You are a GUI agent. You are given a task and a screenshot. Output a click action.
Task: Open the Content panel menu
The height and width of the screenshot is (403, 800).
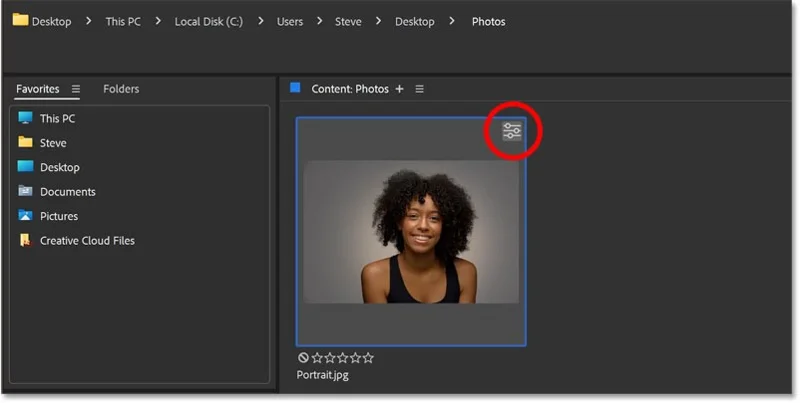(419, 89)
